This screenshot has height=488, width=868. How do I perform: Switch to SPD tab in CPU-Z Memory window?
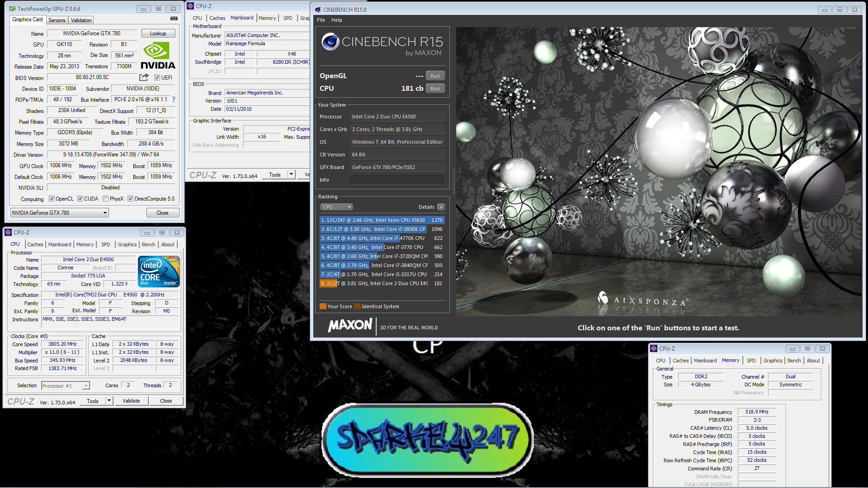tap(751, 361)
